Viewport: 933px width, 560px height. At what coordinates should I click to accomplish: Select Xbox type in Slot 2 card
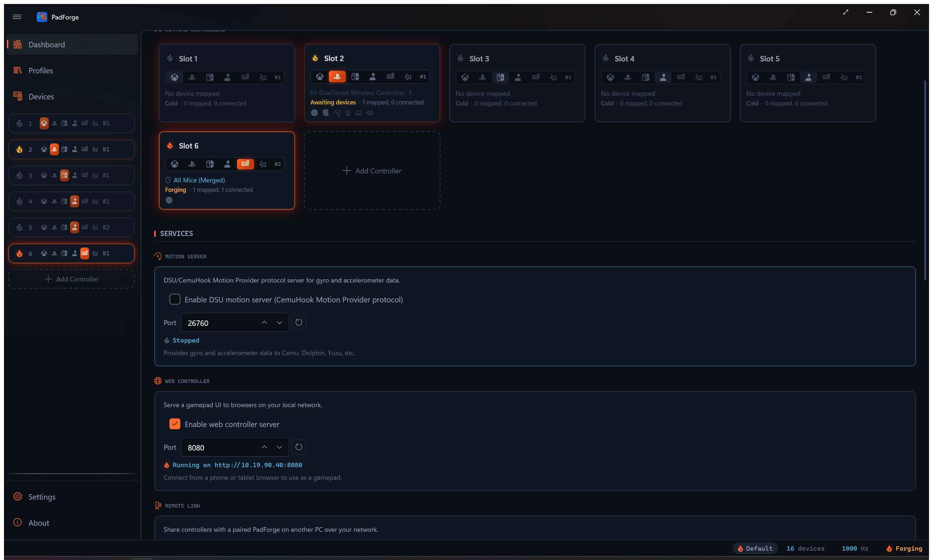[320, 77]
